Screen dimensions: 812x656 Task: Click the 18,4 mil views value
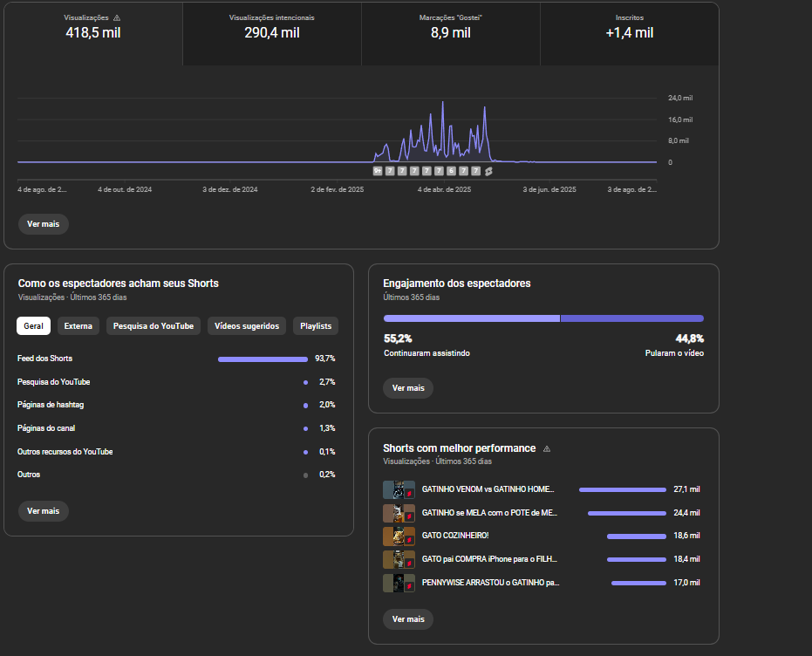686,558
